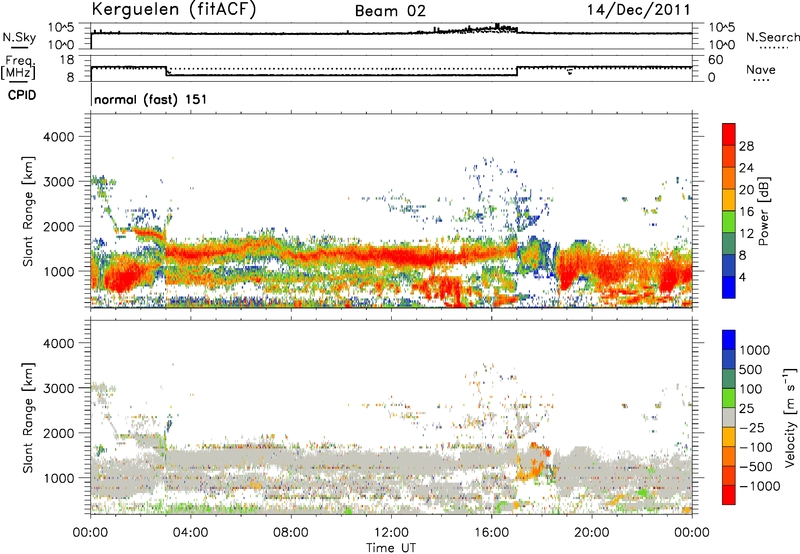Click the 'N.Sky' legend label
Viewport: 800px width, 554px height.
point(19,37)
